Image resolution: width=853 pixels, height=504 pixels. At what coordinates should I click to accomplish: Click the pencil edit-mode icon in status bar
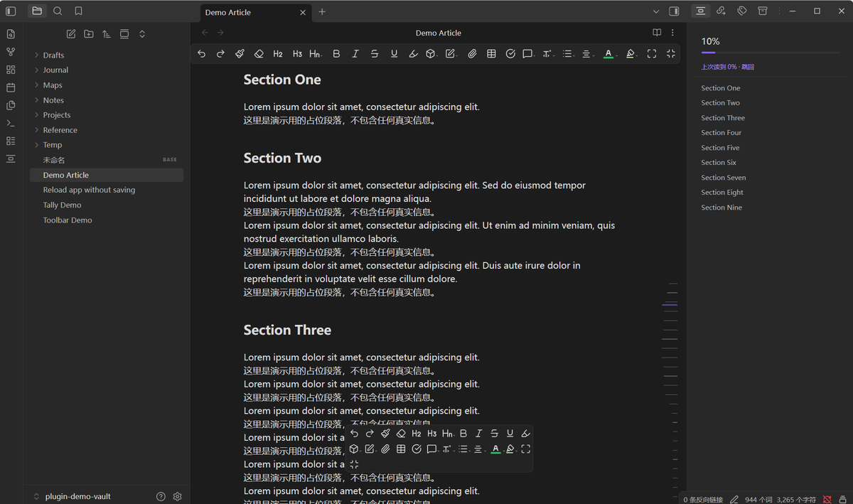pos(734,500)
